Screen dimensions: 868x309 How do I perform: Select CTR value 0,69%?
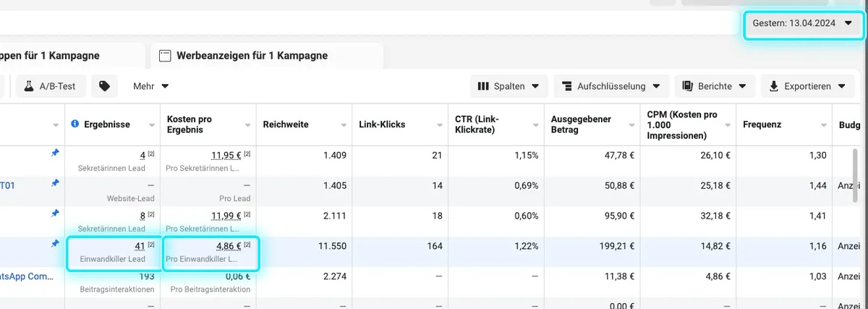click(x=526, y=185)
